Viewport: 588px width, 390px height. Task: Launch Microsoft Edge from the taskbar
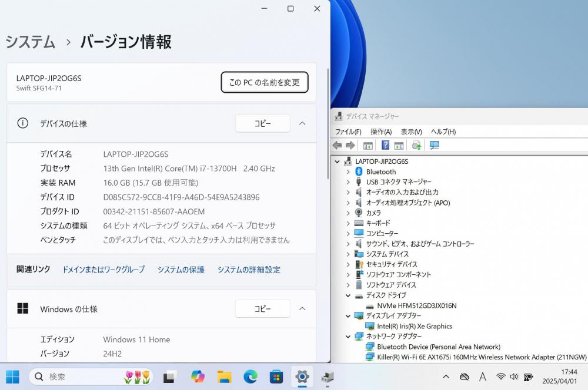point(250,376)
